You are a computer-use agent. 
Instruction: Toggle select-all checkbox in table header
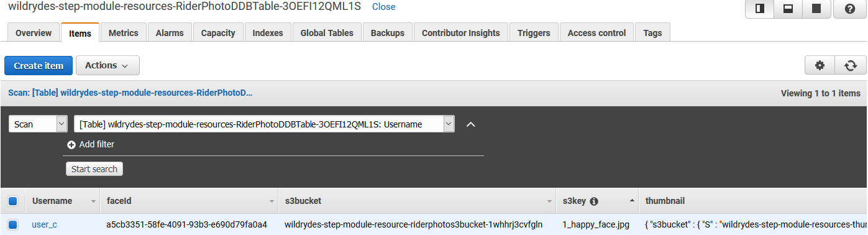pos(12,201)
